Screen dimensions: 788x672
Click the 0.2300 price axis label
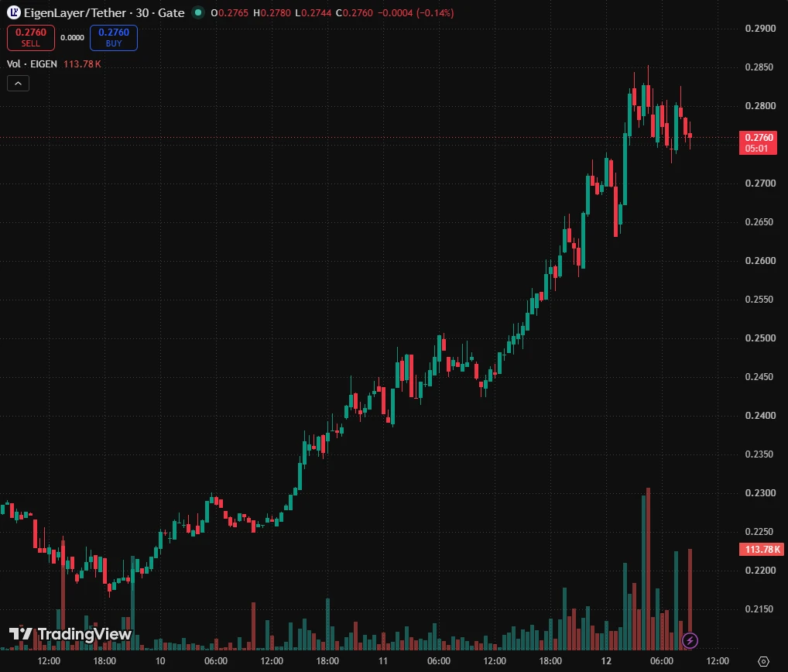coord(760,492)
